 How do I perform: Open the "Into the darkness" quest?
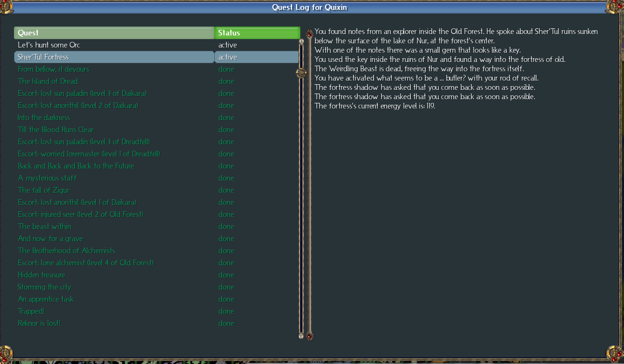pos(114,118)
